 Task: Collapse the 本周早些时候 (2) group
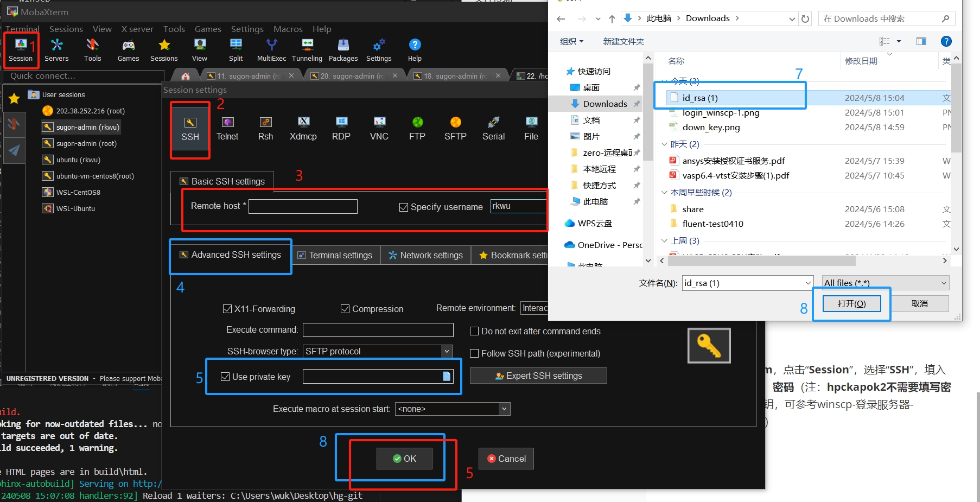click(x=664, y=193)
